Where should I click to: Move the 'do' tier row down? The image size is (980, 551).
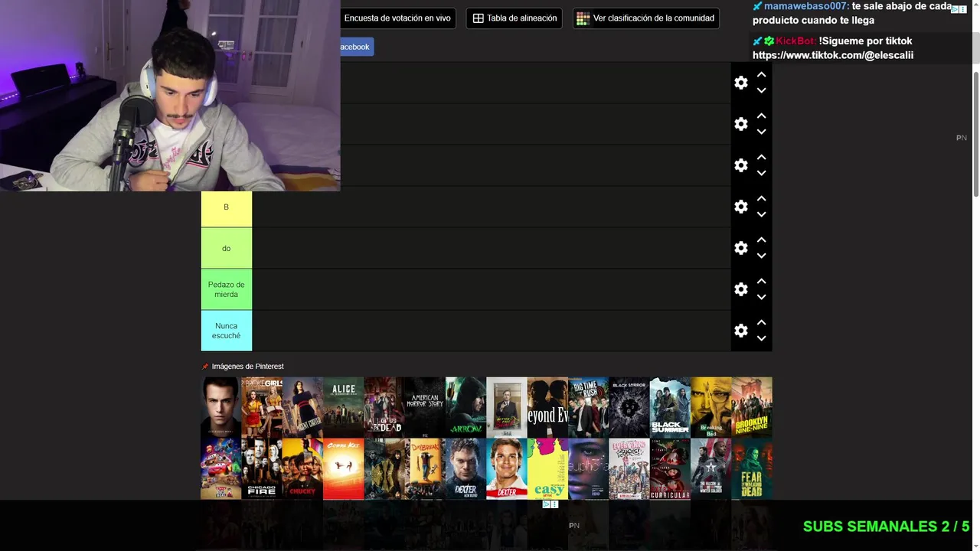tap(761, 256)
